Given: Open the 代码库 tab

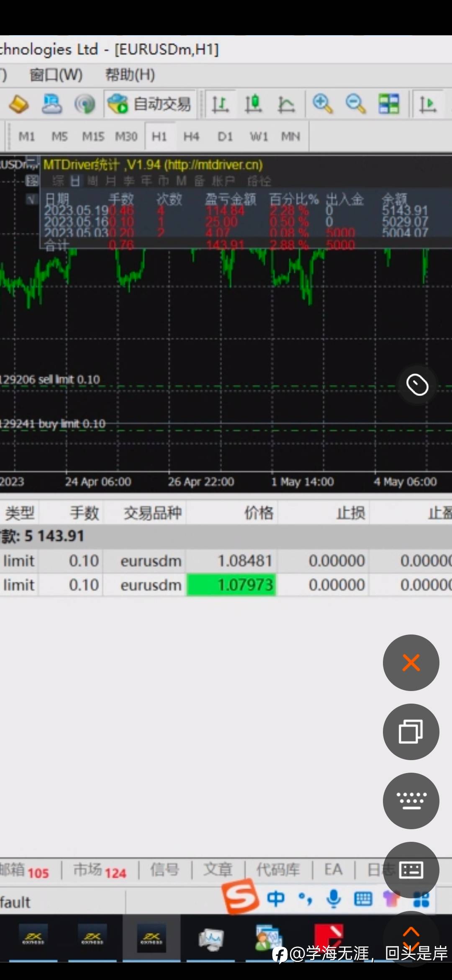Looking at the screenshot, I should (278, 870).
